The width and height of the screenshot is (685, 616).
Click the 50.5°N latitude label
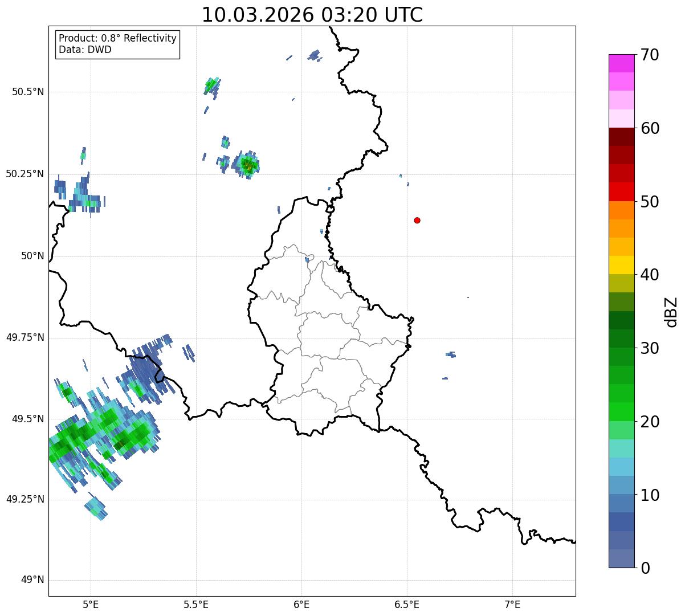coord(28,92)
